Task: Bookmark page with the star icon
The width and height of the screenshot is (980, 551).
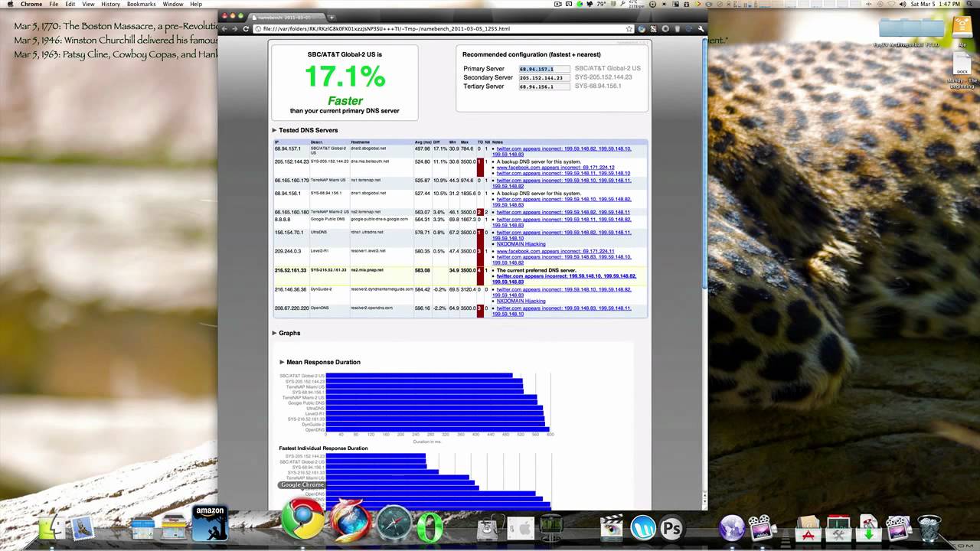Action: 629,29
